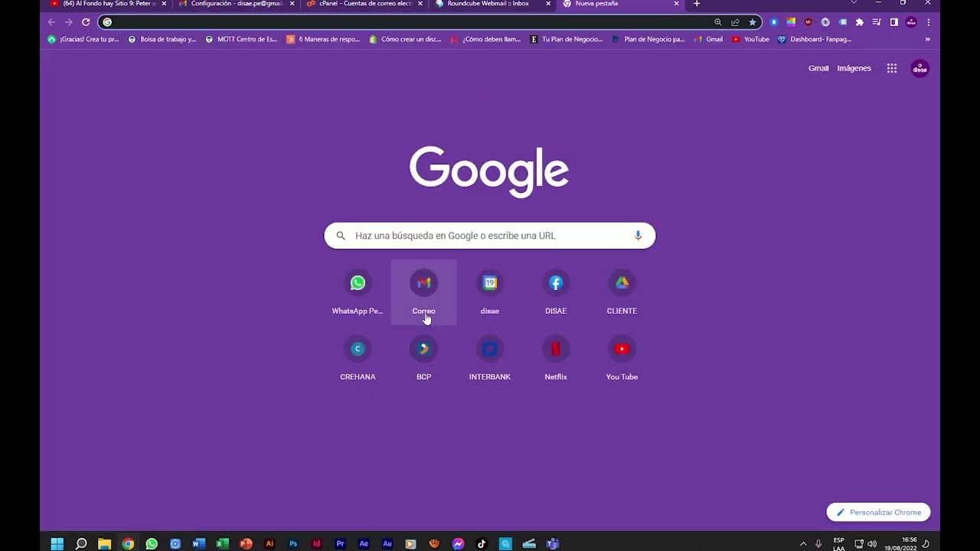This screenshot has width=980, height=551.
Task: Open the YouTube bookmark in bookmarks bar
Action: click(750, 39)
